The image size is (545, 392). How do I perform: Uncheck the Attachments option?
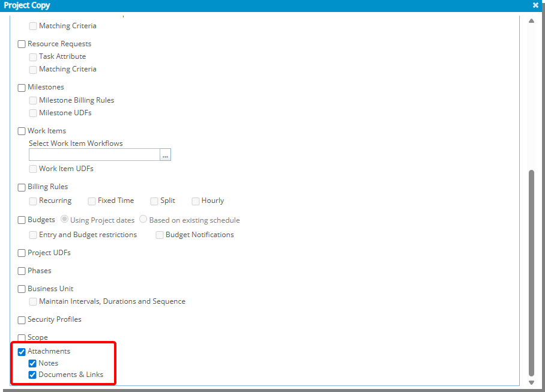coord(21,351)
